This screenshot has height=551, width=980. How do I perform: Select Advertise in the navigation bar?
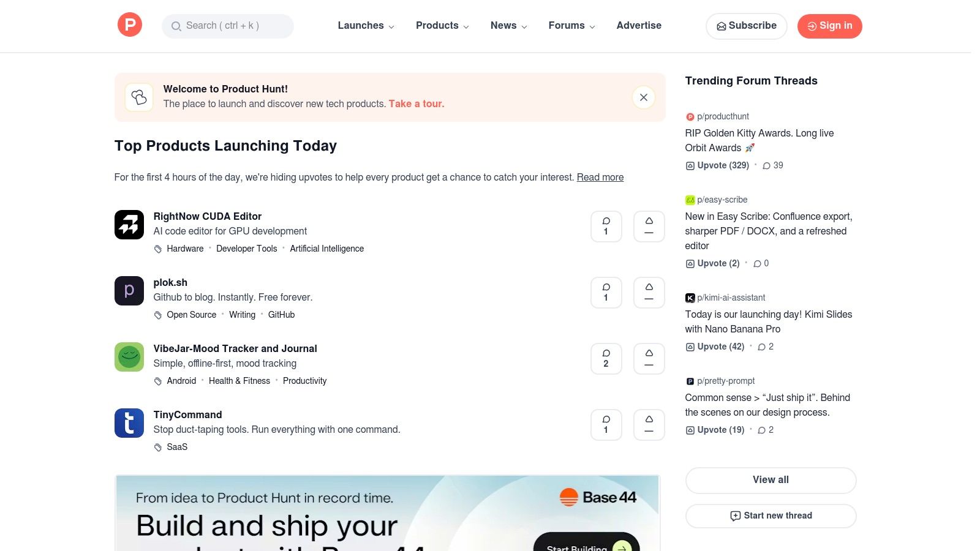tap(639, 26)
